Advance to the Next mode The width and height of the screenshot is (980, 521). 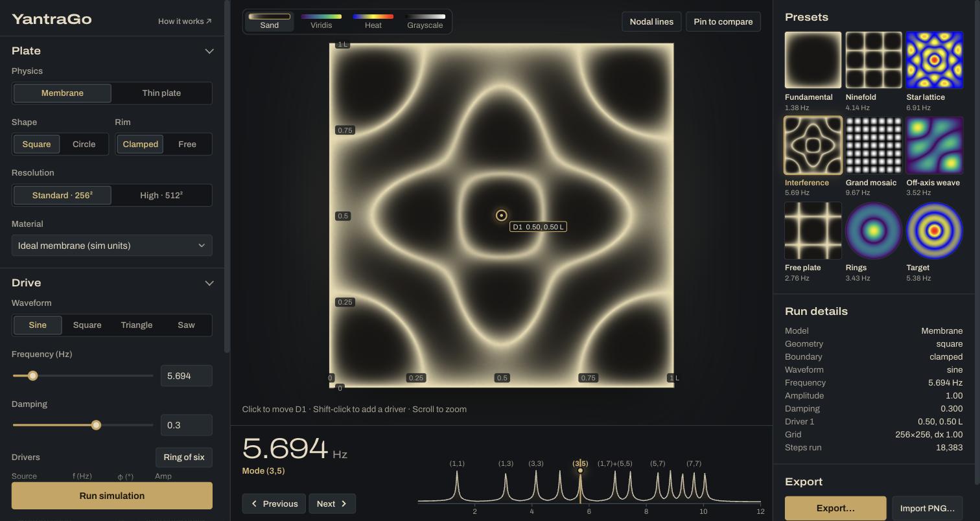click(332, 504)
